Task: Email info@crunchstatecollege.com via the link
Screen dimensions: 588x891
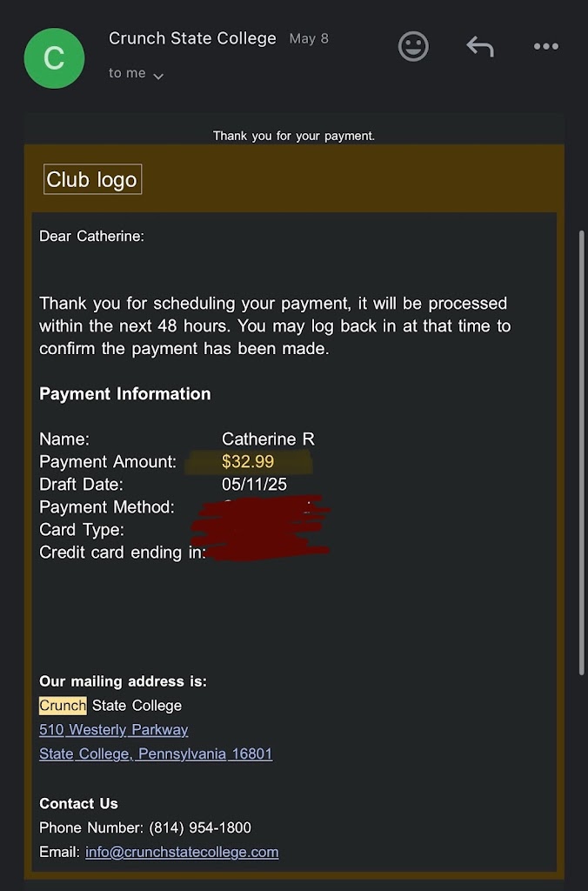Action: click(x=182, y=852)
